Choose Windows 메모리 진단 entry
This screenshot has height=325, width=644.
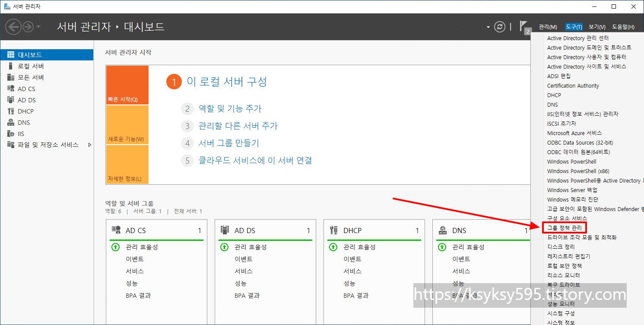(x=573, y=199)
